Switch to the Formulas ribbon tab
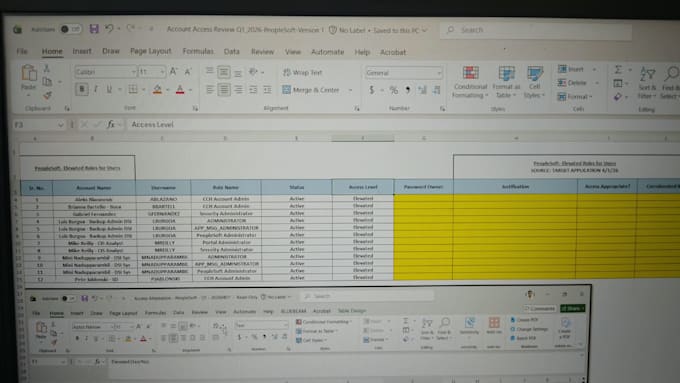680x383 pixels. click(198, 52)
